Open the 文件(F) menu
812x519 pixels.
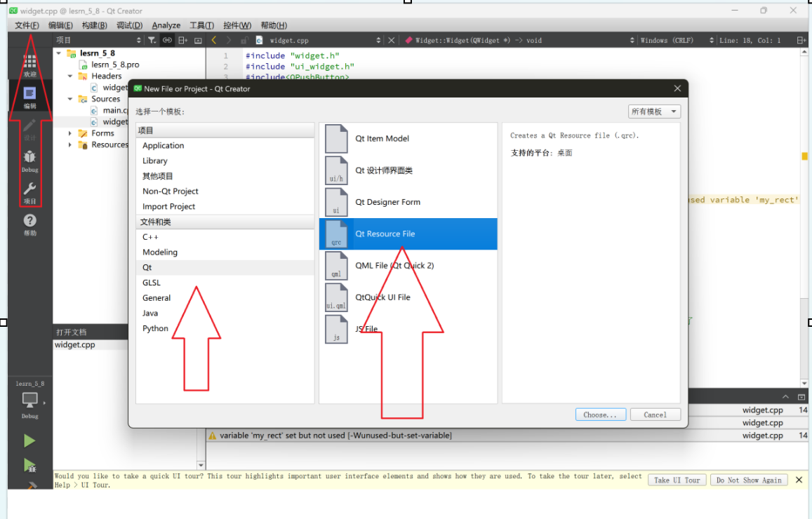[27, 25]
